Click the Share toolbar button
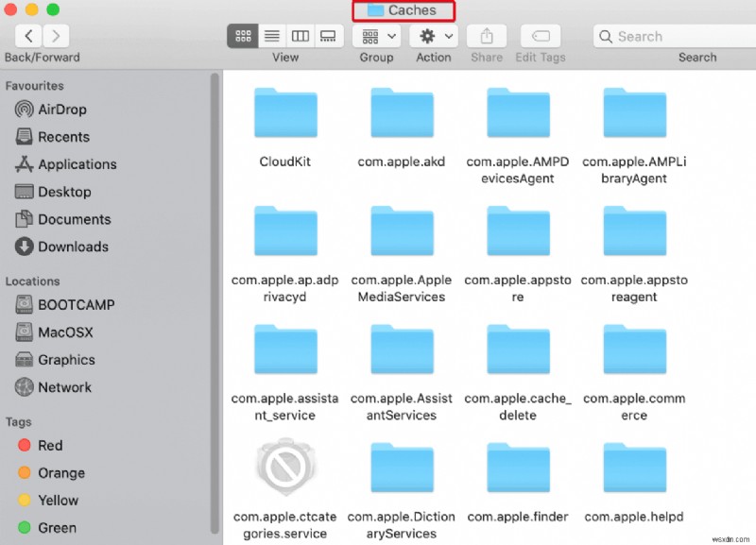Screen dimensions: 756x545 487,36
